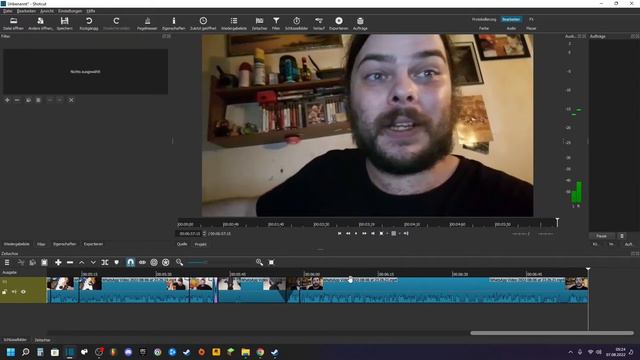This screenshot has height=360, width=640.
Task: Open the Datei menu
Action: tap(7, 11)
